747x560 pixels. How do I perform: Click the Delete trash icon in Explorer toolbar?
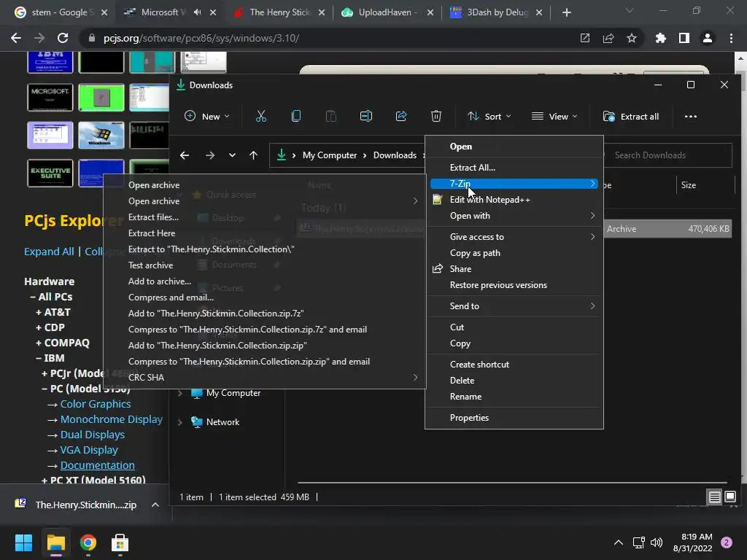[436, 116]
